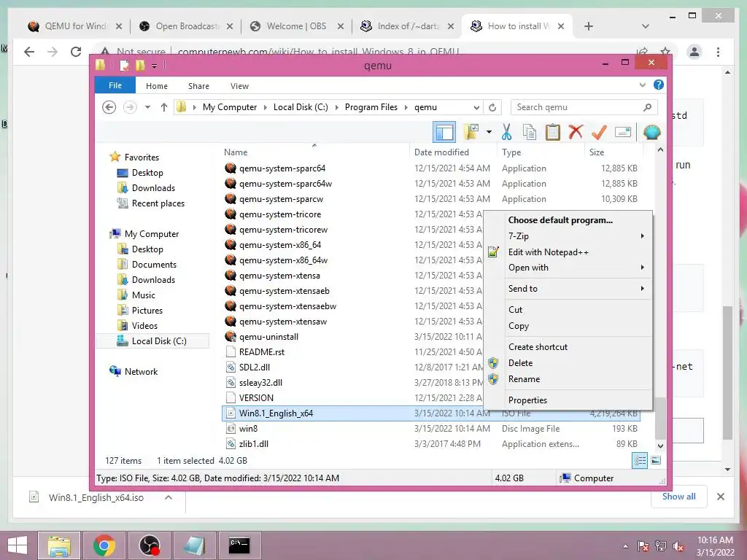
Task: Click the Chrome reload page icon
Action: click(x=76, y=52)
